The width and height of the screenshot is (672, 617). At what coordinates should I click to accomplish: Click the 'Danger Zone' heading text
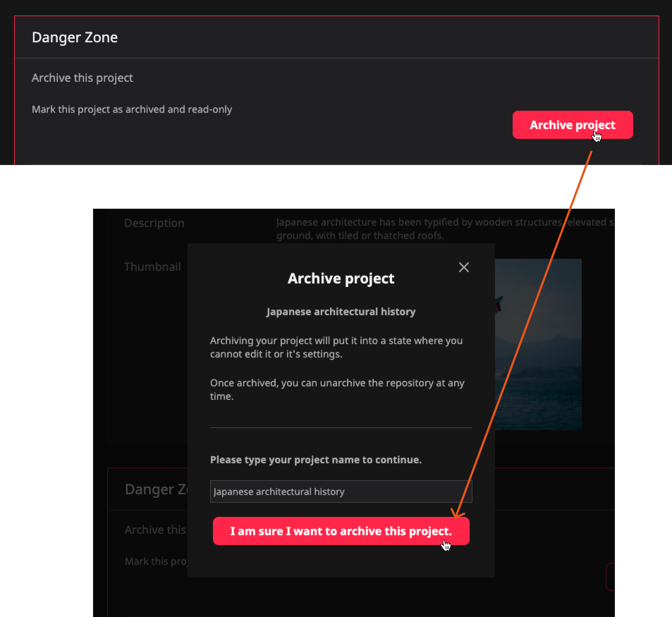point(75,37)
